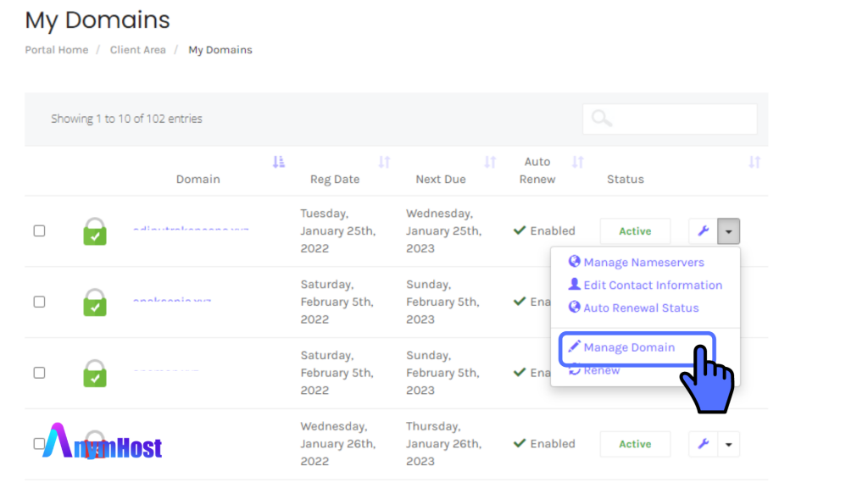Expand the fourth row's action dropdown arrow
This screenshot has height=488, width=868.
728,444
